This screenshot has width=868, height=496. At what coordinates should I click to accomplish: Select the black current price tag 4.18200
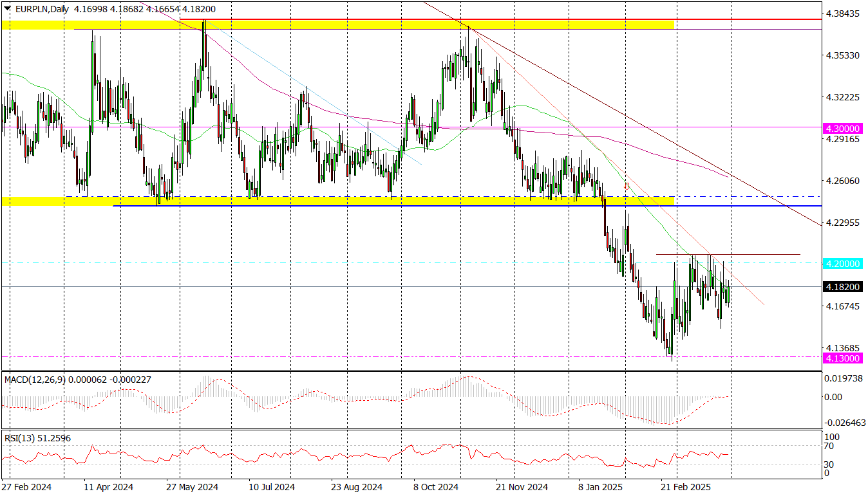843,287
